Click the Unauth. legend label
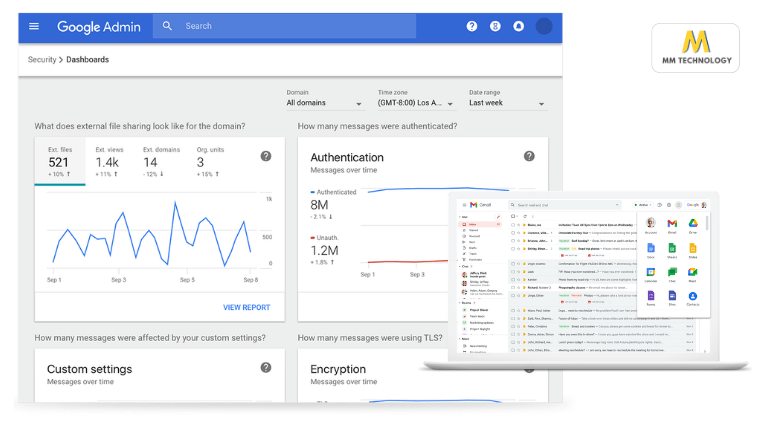The image size is (760, 430). click(x=327, y=238)
